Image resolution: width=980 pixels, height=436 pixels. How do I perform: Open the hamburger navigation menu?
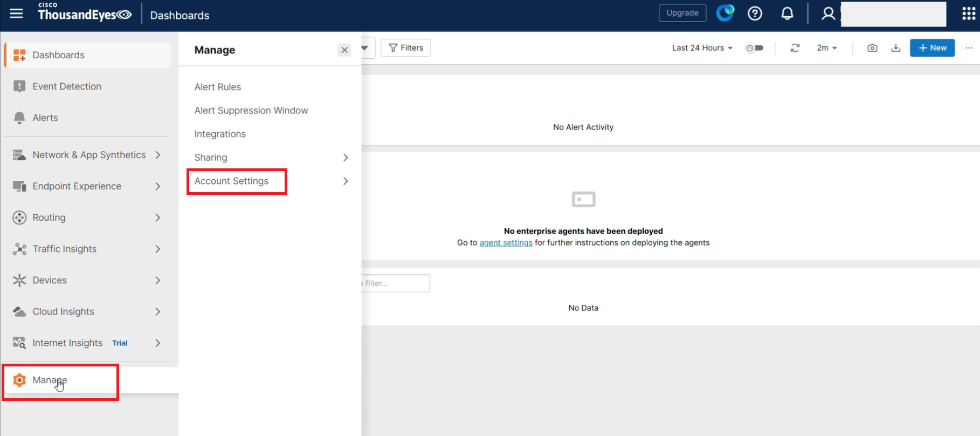(x=17, y=13)
